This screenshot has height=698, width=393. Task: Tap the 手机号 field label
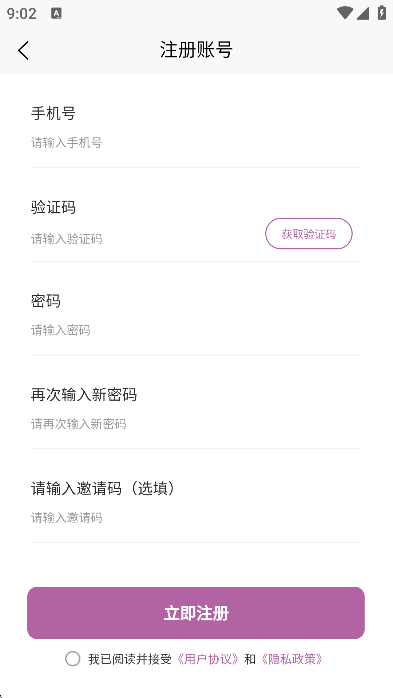(53, 113)
